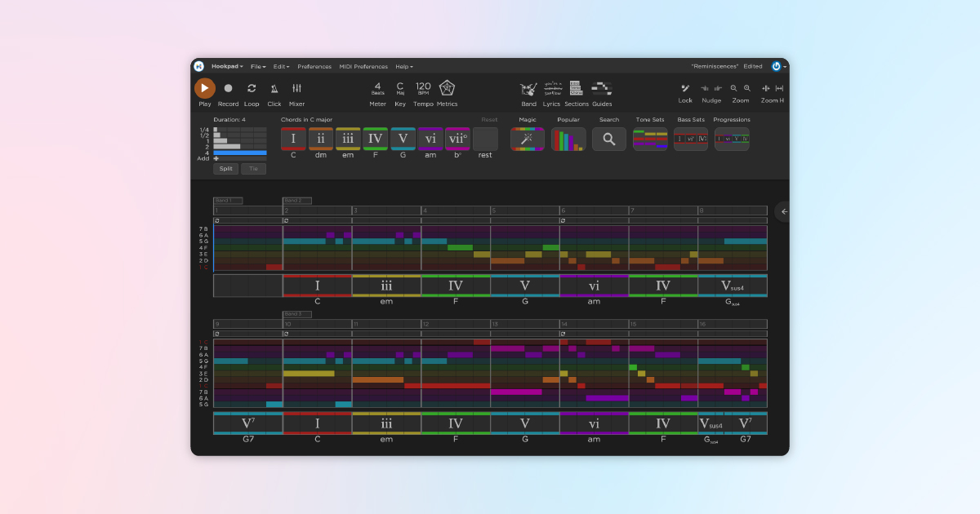Click the Split button
Image resolution: width=980 pixels, height=514 pixels.
coord(226,169)
